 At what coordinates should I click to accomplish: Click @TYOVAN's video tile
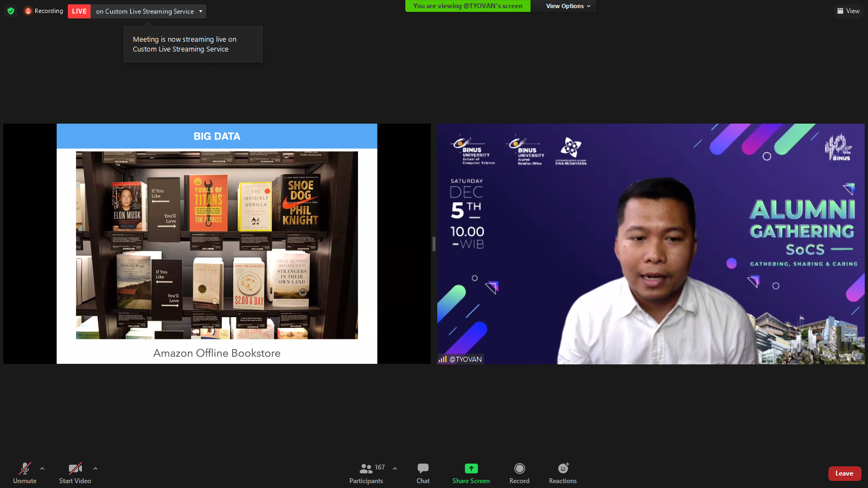[651, 243]
